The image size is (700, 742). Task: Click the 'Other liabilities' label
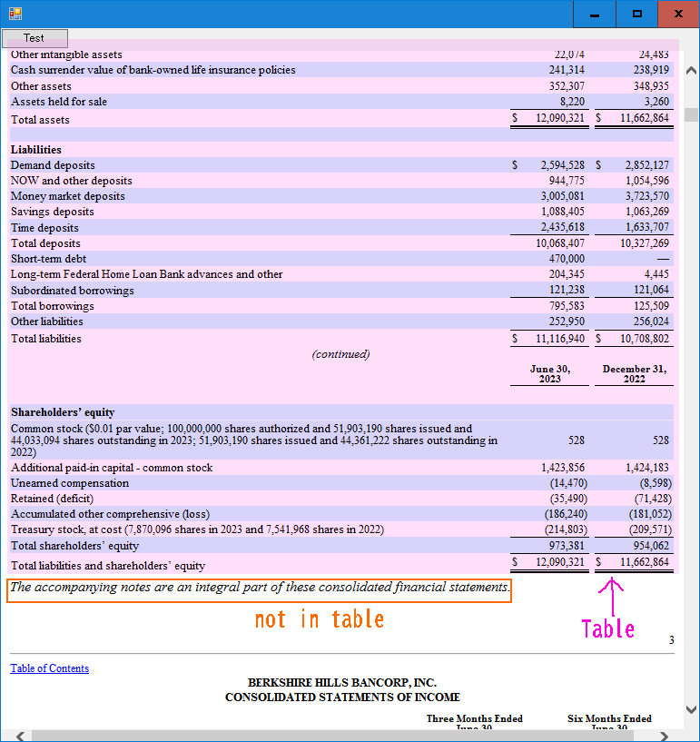pos(47,322)
